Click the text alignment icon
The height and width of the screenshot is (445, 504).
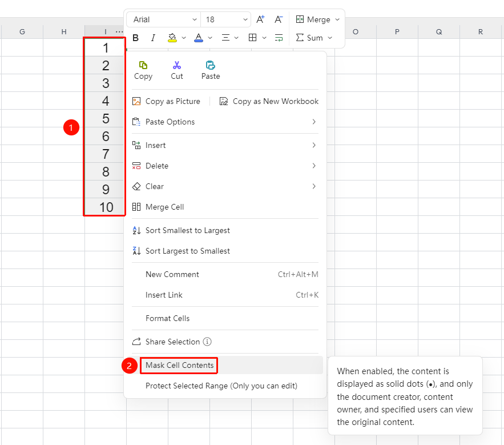[225, 38]
